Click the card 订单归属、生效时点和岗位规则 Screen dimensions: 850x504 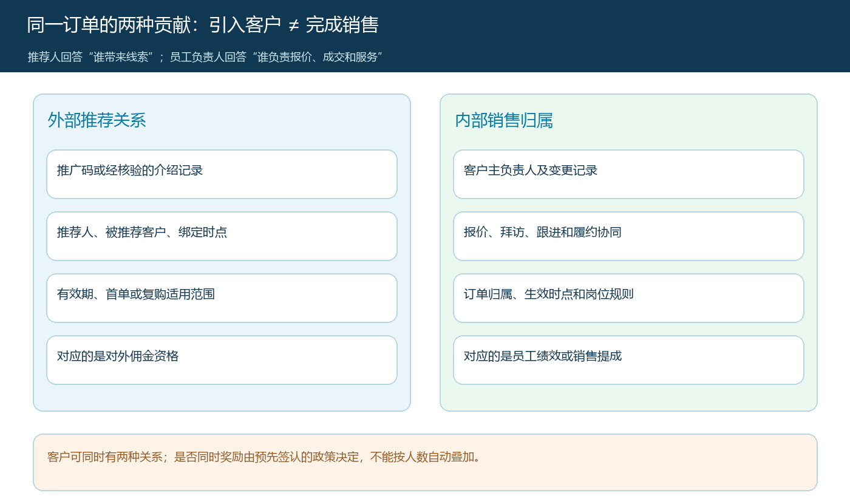(x=628, y=298)
